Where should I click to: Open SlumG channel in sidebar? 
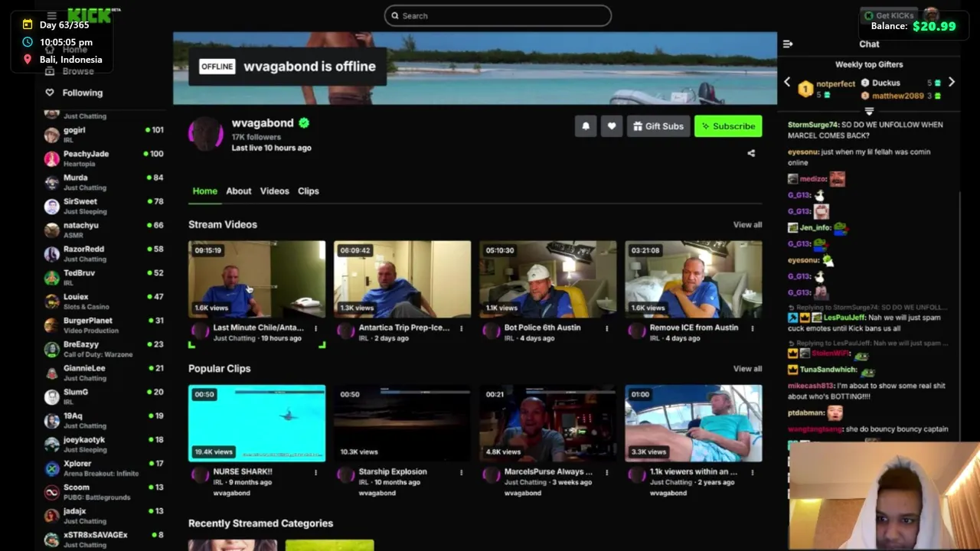tap(103, 396)
